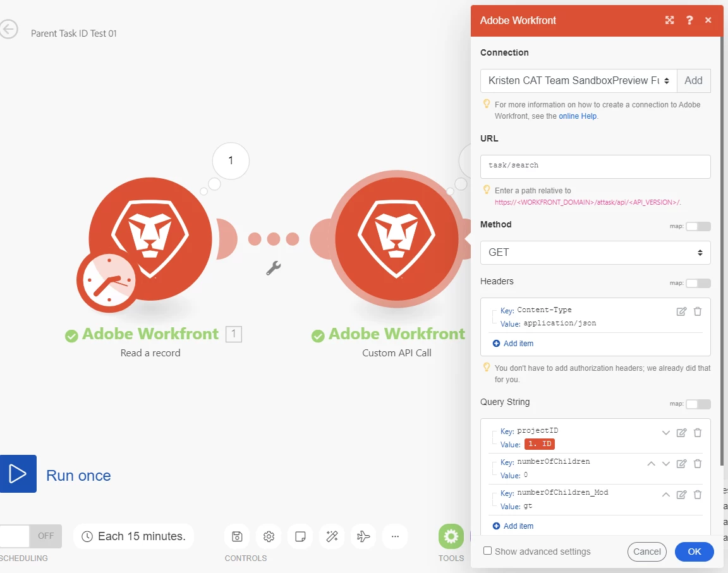Click Add connection button

click(694, 81)
